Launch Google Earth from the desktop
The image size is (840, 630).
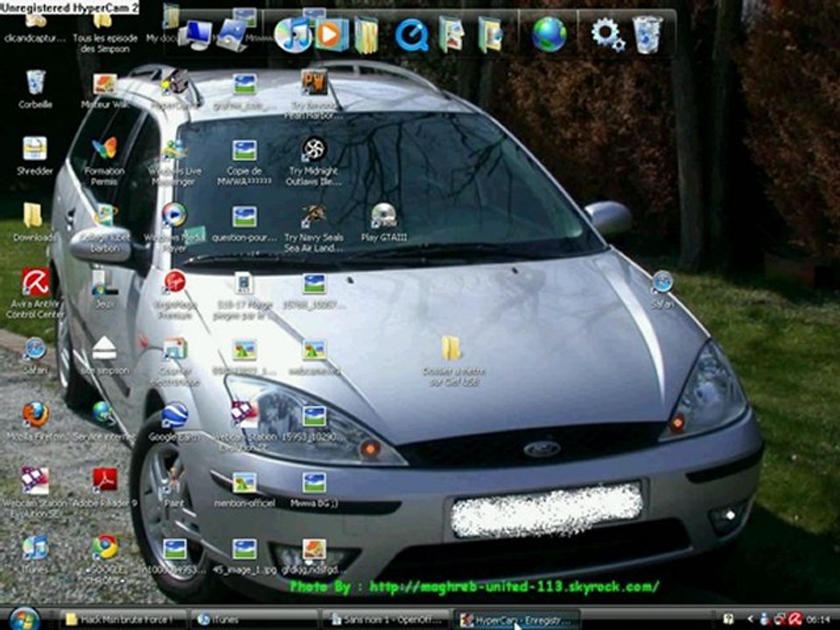coord(175,421)
